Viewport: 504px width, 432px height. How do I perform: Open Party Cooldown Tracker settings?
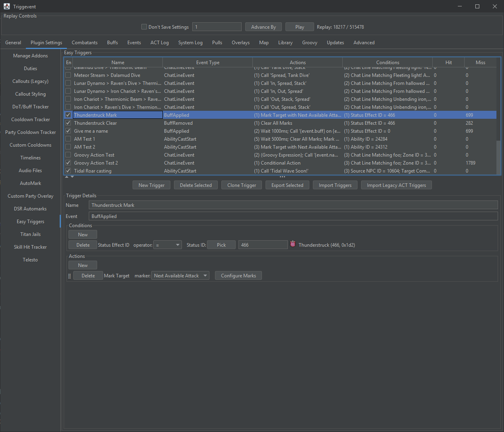pos(31,132)
